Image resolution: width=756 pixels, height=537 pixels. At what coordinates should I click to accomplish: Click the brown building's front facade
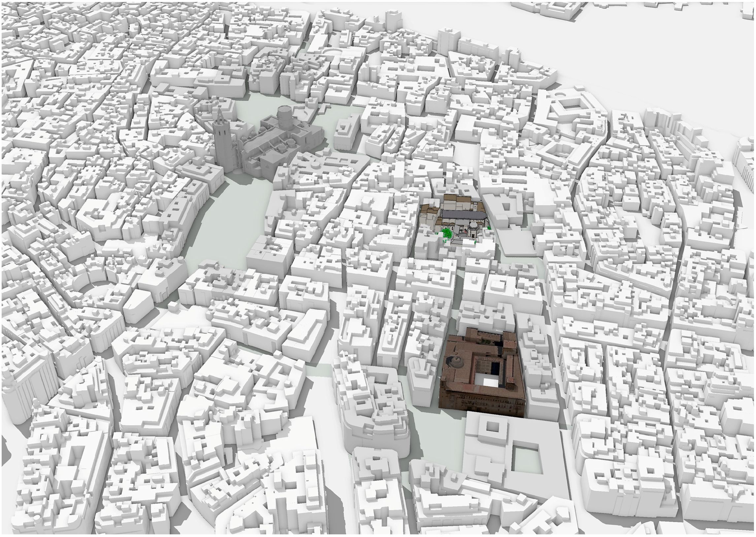(x=482, y=404)
